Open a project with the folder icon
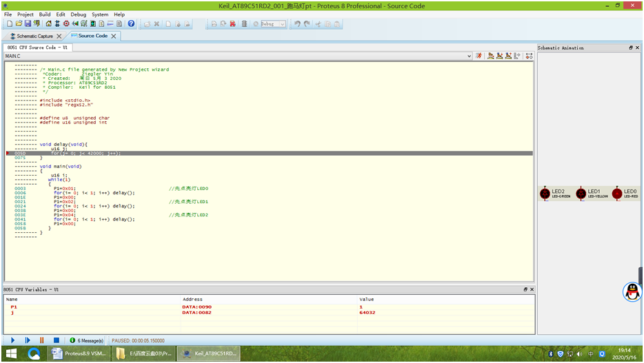Screen dimensions: 644x363 click(x=19, y=24)
